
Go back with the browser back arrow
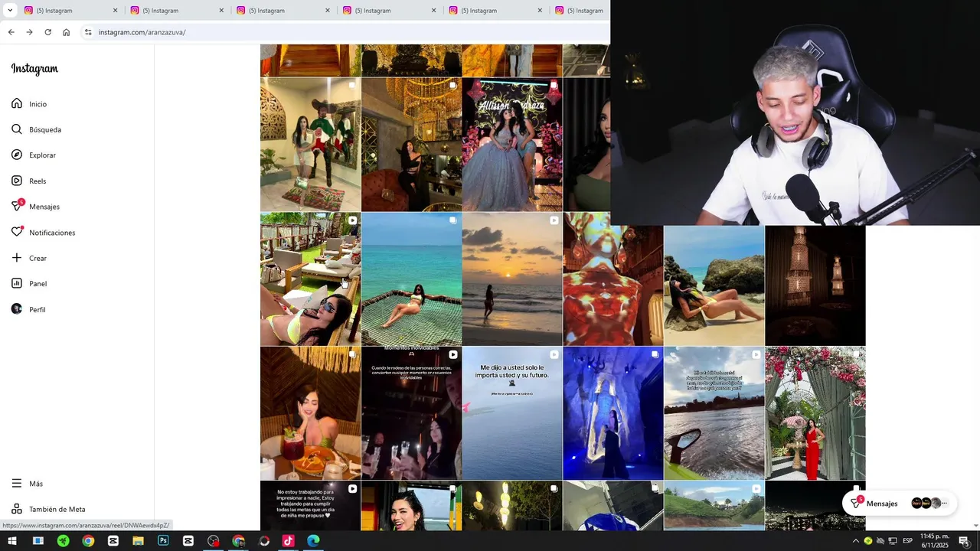[x=11, y=32]
